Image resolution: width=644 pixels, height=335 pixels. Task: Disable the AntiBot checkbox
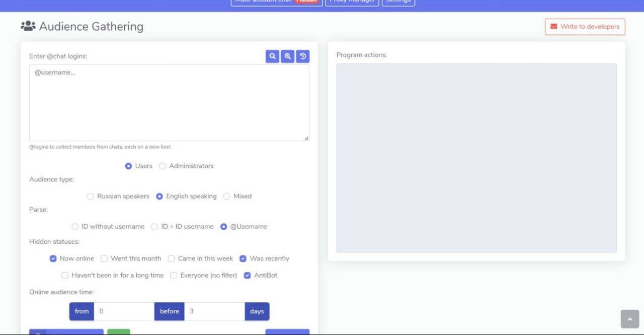click(x=248, y=276)
